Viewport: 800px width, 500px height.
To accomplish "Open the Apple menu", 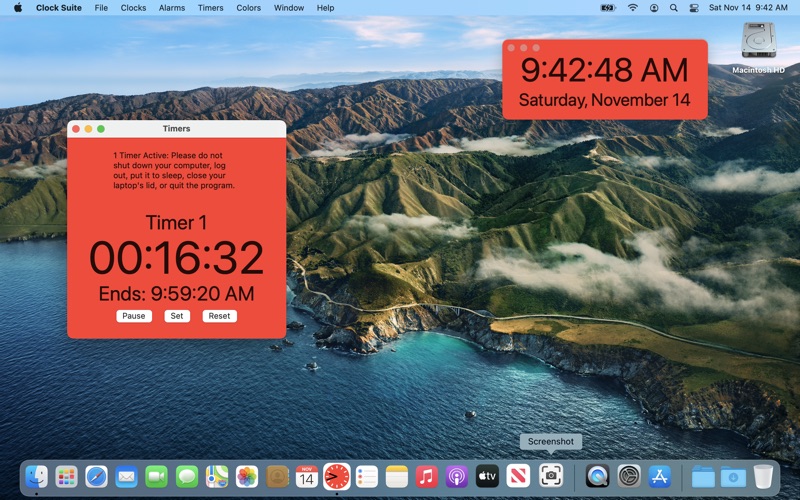I will [17, 8].
